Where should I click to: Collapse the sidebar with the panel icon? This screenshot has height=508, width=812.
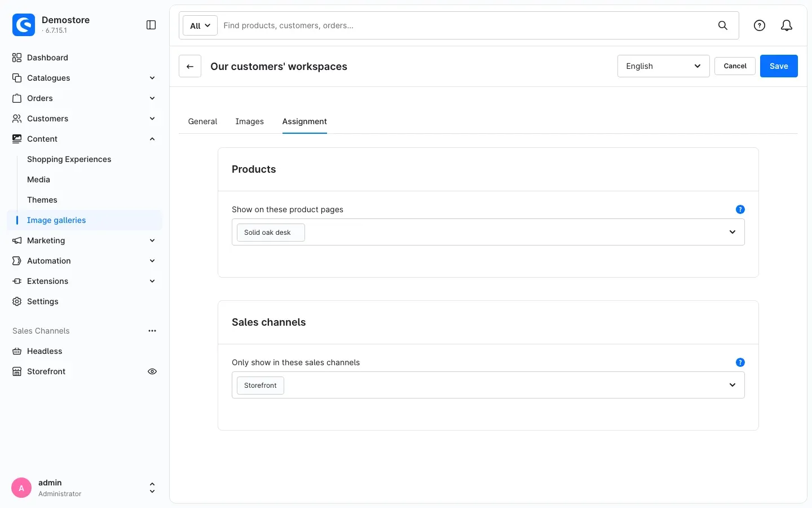pos(151,25)
